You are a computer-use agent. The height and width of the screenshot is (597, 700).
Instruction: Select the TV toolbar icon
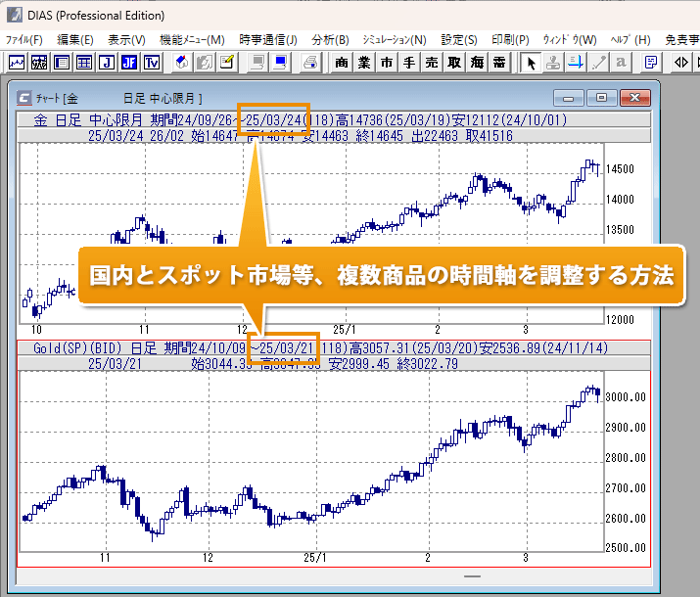(x=151, y=63)
